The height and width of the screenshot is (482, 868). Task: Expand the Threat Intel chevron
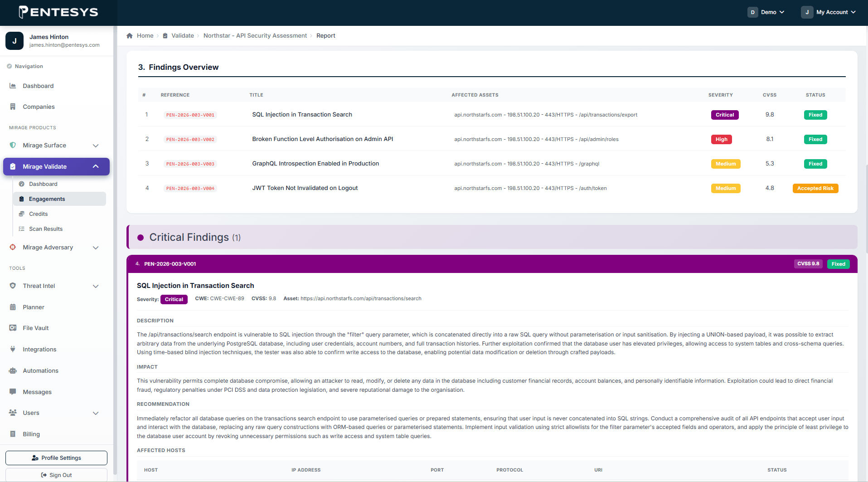[x=96, y=286]
